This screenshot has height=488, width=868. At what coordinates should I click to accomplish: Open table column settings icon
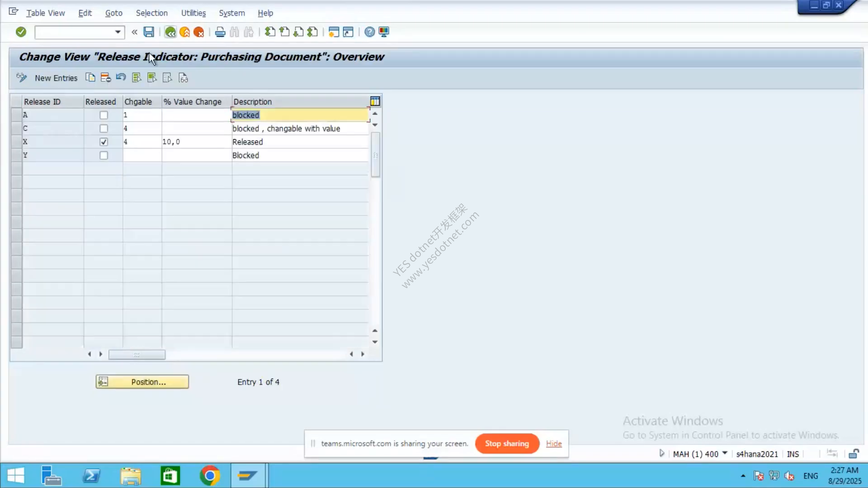pos(375,101)
